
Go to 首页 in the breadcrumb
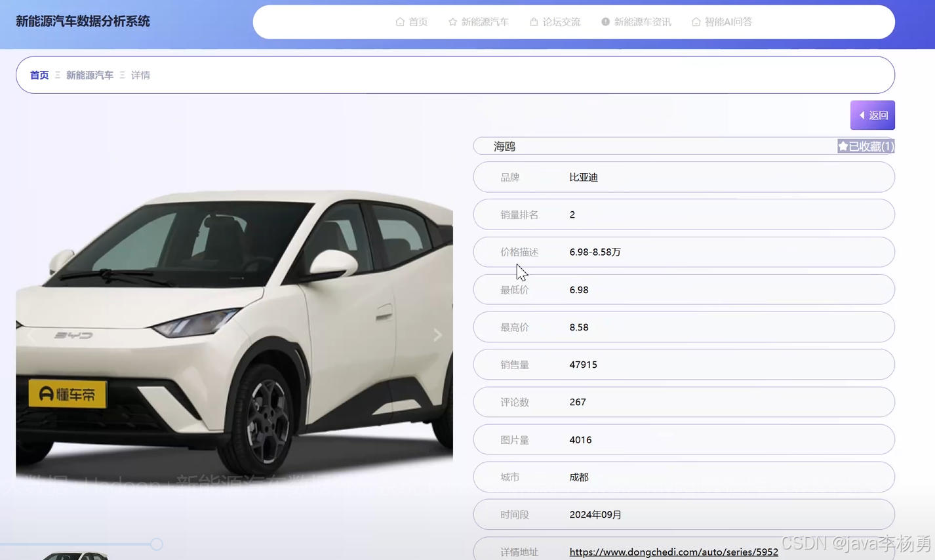pos(39,75)
